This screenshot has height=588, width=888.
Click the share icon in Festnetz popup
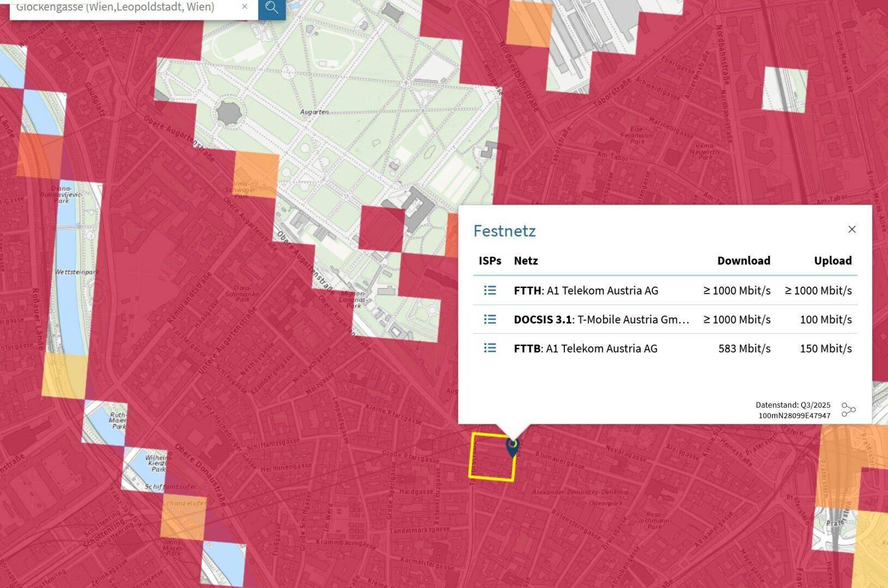(x=848, y=410)
